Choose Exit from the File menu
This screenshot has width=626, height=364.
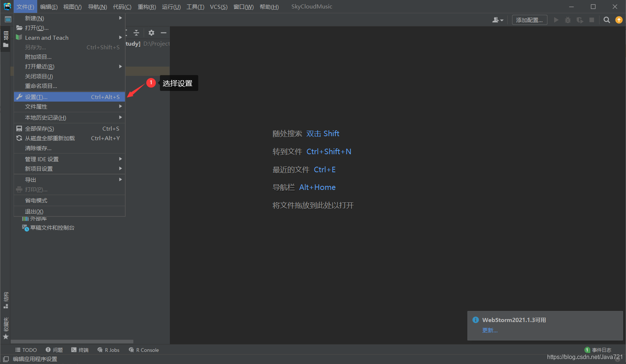point(70,212)
